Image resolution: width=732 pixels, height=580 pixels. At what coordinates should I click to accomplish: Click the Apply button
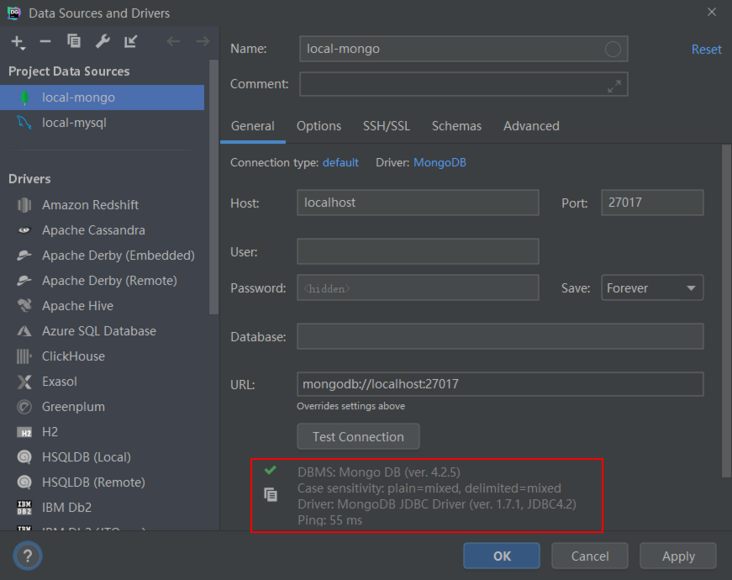tap(678, 556)
